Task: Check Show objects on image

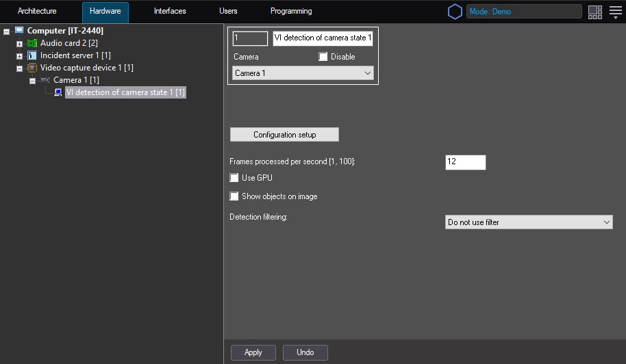Action: pos(235,196)
